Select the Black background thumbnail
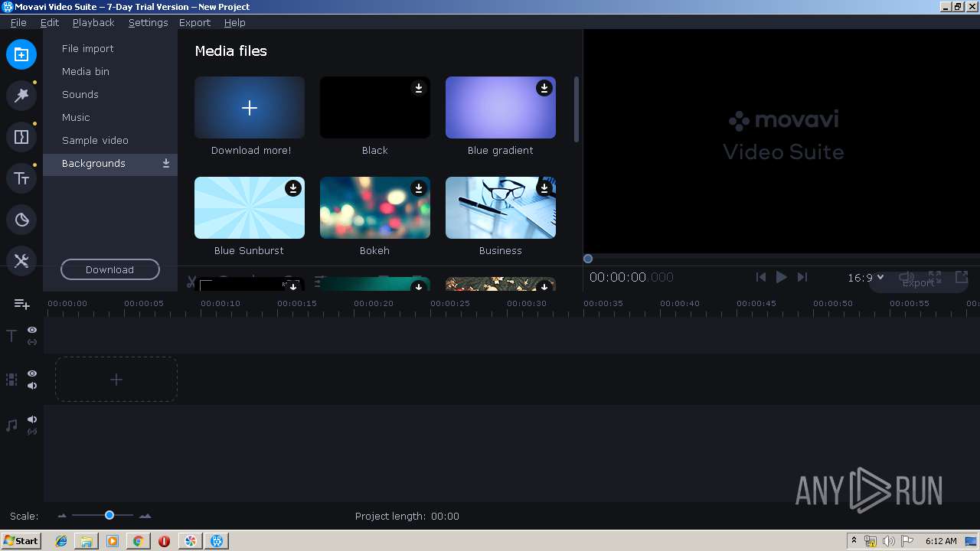The image size is (980, 551). coord(375,107)
